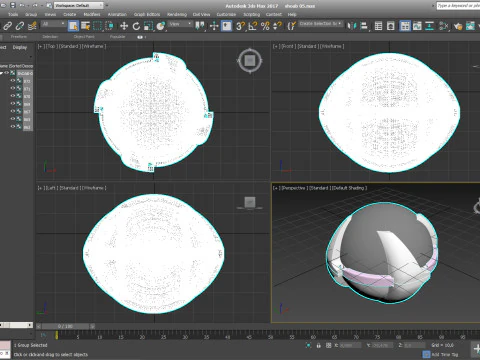480x360 pixels.
Task: Open Edit Named Selection Sets
Action: [292, 26]
